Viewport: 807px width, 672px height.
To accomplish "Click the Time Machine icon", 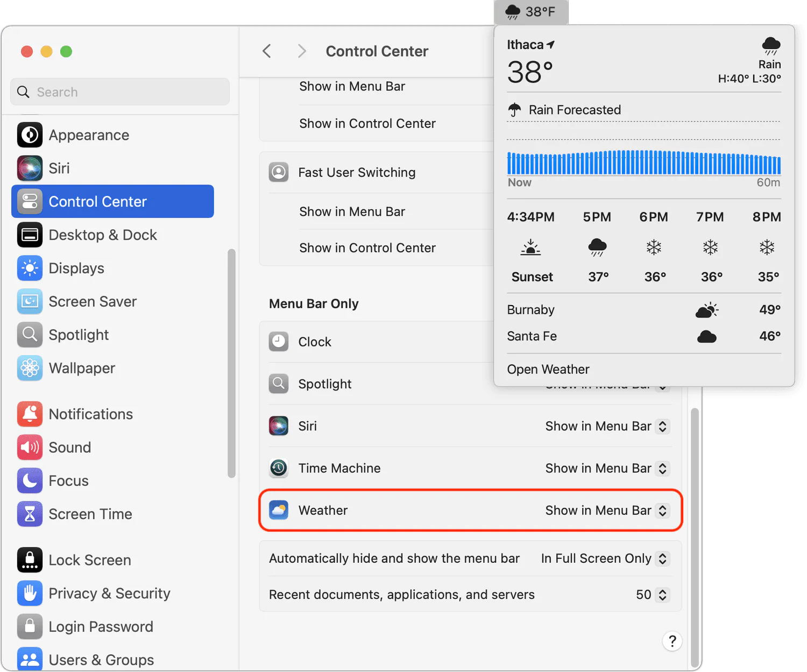I will pos(279,468).
